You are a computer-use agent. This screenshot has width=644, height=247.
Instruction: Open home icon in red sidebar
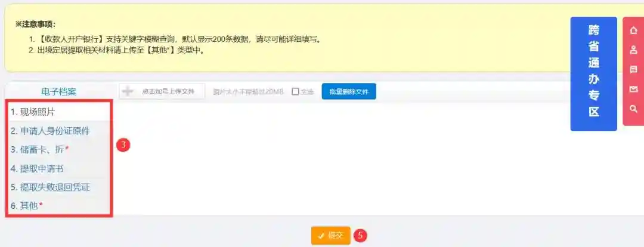pyautogui.click(x=633, y=30)
